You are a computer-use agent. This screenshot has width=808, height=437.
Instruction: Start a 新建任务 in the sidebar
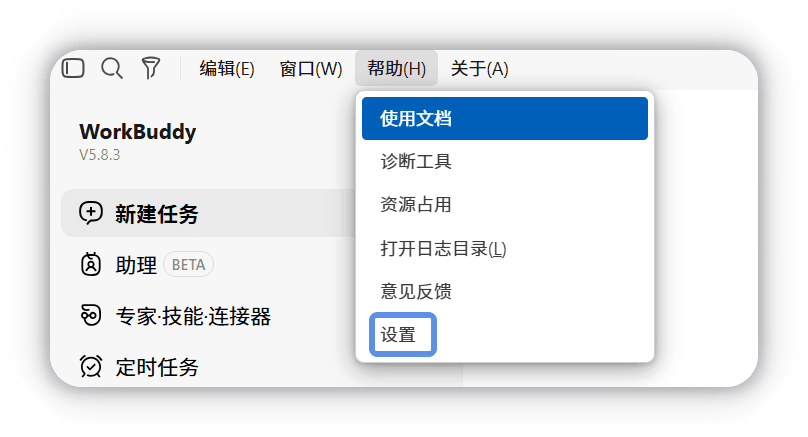[209, 213]
